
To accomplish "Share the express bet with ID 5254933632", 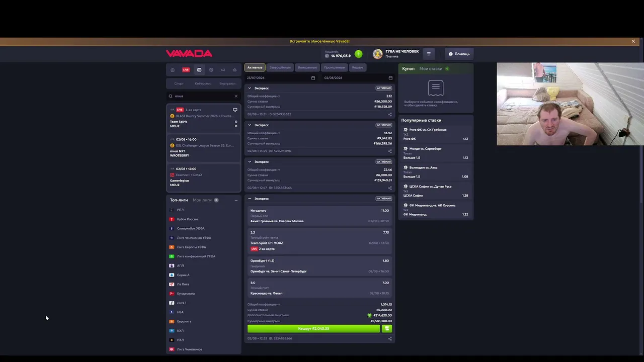I will (x=389, y=114).
